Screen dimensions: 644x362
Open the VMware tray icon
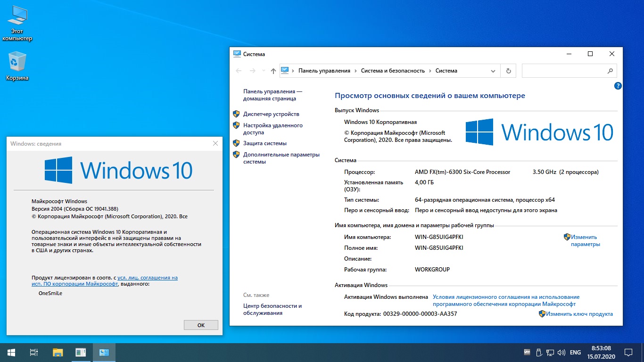point(526,352)
